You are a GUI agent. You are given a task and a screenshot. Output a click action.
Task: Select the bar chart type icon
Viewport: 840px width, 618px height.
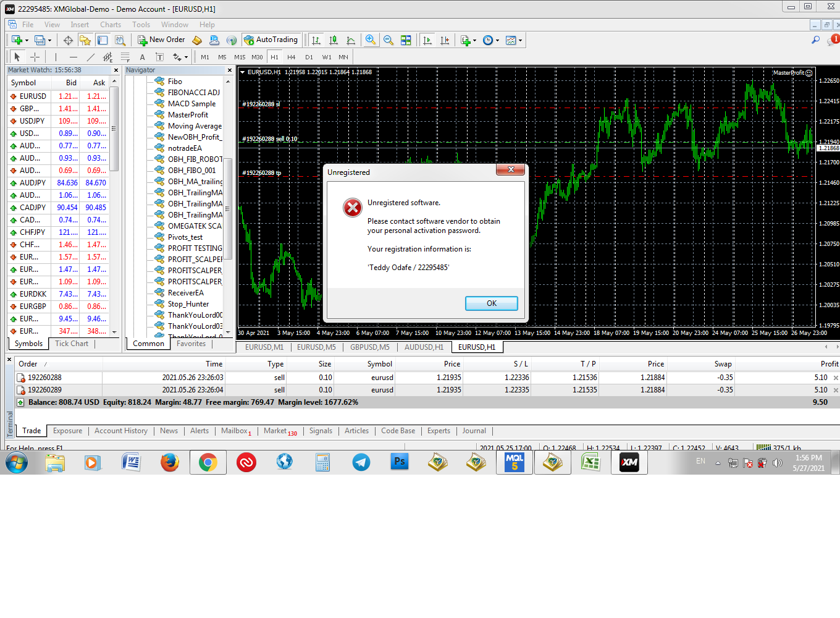click(x=316, y=40)
